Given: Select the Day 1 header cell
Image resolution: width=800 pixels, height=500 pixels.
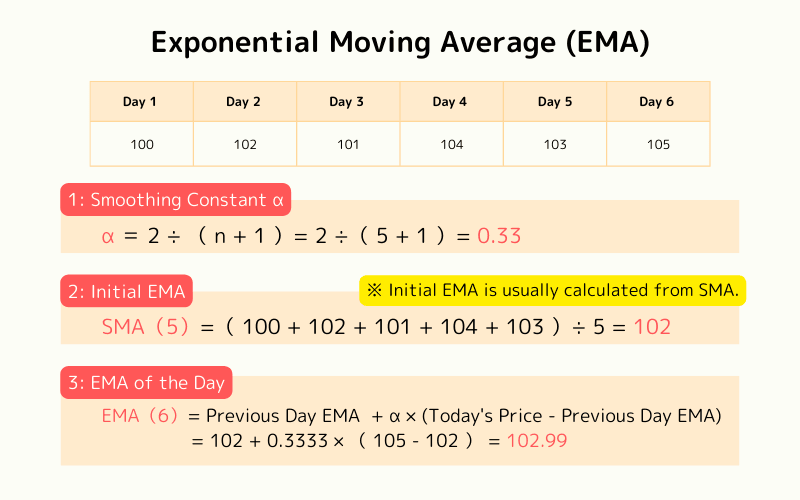Looking at the screenshot, I should (x=141, y=102).
